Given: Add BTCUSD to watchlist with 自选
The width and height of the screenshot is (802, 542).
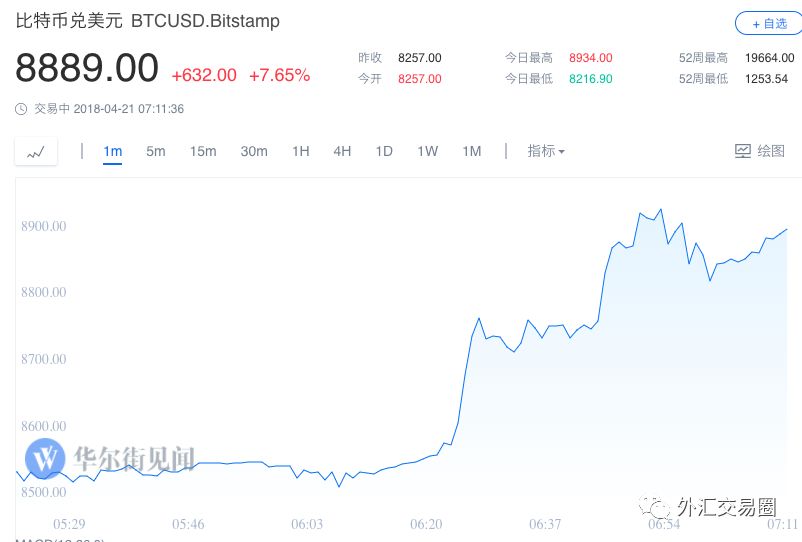Looking at the screenshot, I should click(769, 24).
